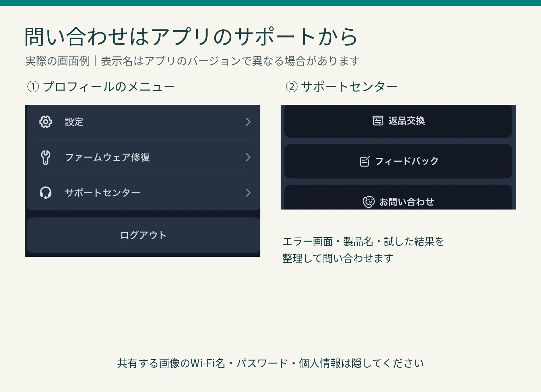Click the footer note about hiding Wi-Fi名

click(x=270, y=363)
